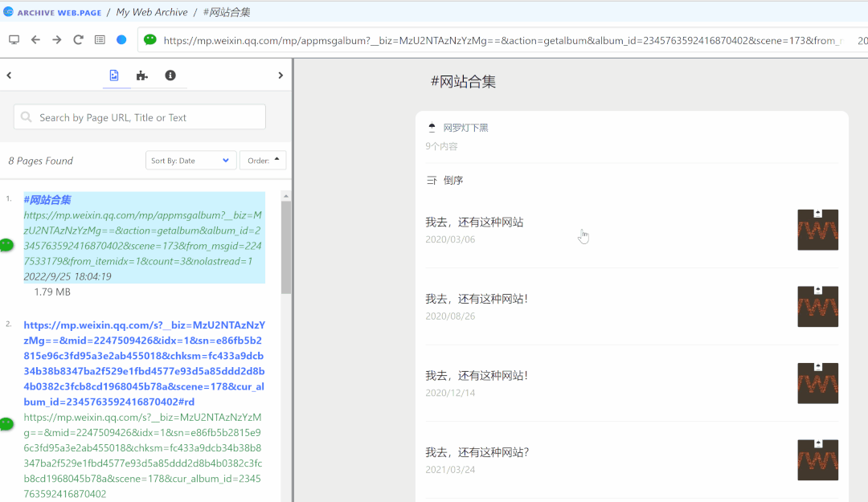Click thumbnail of the 2020/12/14 article

pos(817,383)
